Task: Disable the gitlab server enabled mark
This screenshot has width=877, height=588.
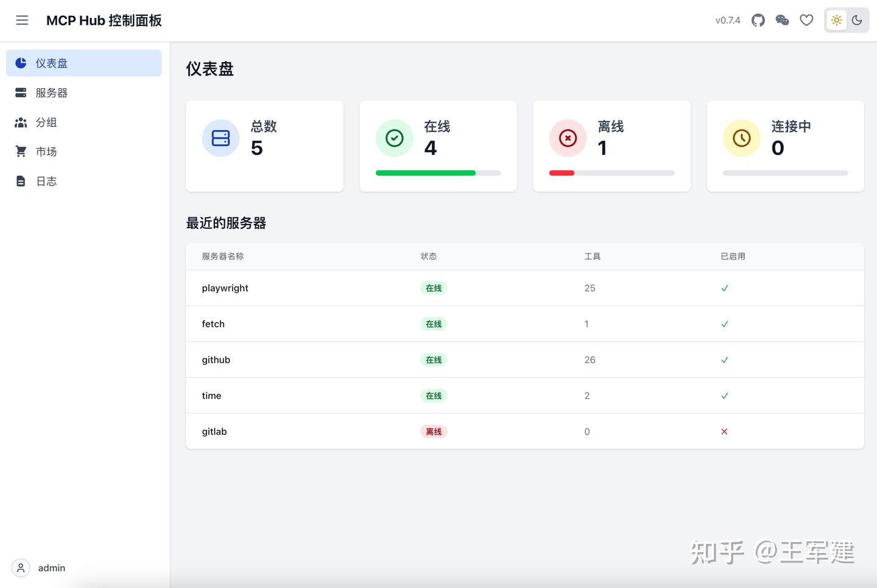Action: pos(724,431)
